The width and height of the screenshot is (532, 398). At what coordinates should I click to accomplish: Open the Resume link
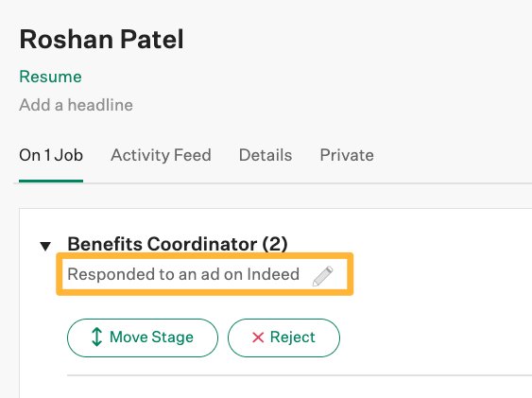tap(50, 77)
